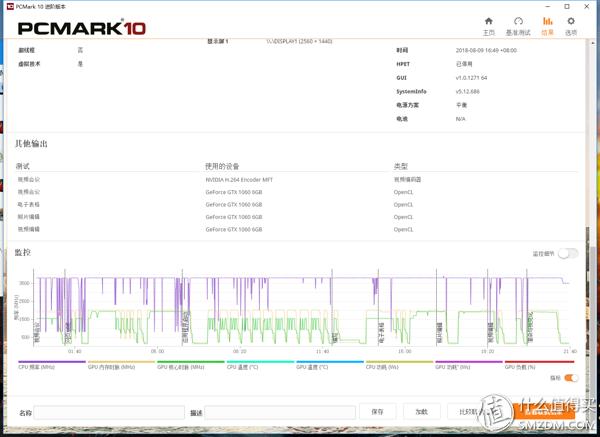Image resolution: width=600 pixels, height=437 pixels.
Task: Click the 加载 load button
Action: click(x=422, y=412)
